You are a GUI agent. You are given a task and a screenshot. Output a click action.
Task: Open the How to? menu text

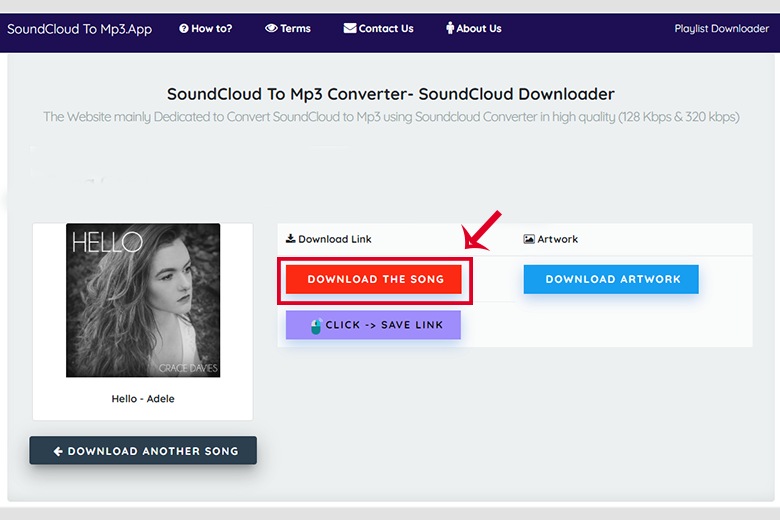click(211, 28)
